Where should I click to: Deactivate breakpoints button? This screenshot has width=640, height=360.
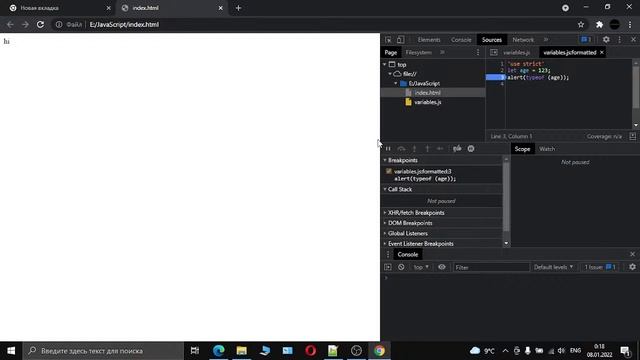pyautogui.click(x=457, y=149)
